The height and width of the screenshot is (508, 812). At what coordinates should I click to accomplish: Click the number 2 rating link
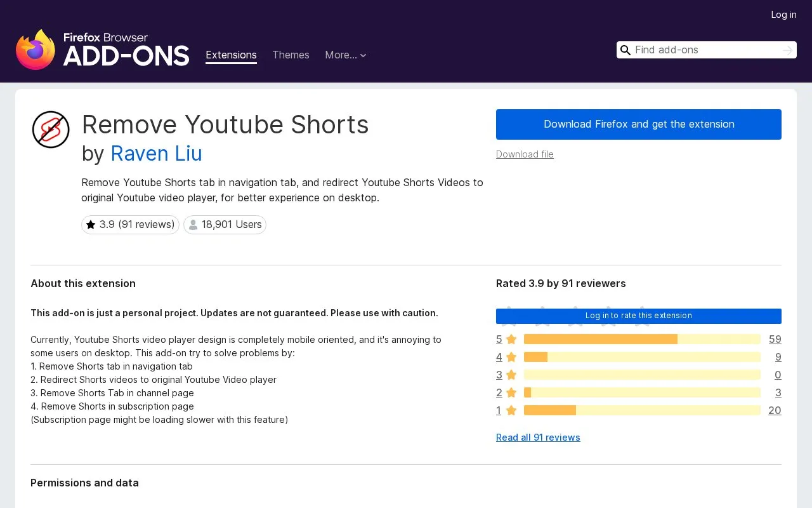click(499, 392)
